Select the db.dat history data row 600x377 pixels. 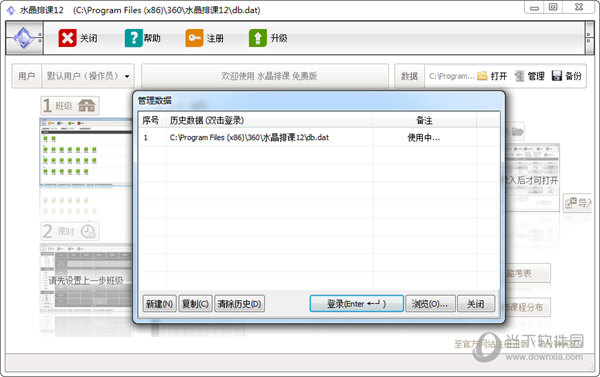(x=319, y=137)
